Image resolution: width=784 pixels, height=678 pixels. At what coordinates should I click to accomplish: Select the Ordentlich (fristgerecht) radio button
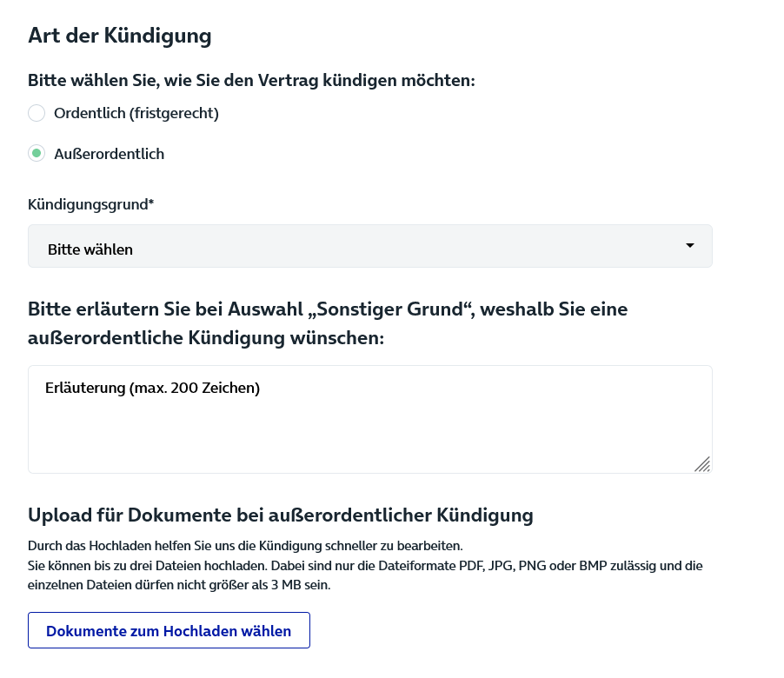[37, 113]
